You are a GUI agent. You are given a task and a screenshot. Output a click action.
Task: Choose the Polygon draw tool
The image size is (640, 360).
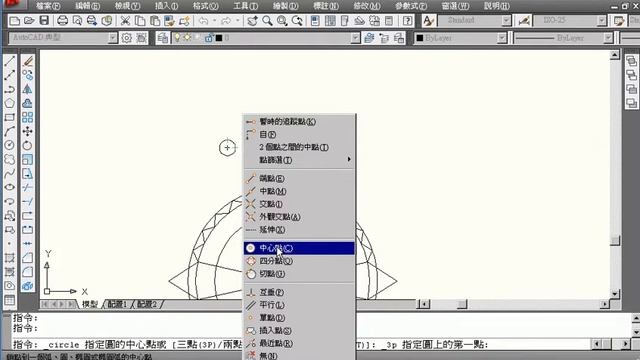[9, 103]
